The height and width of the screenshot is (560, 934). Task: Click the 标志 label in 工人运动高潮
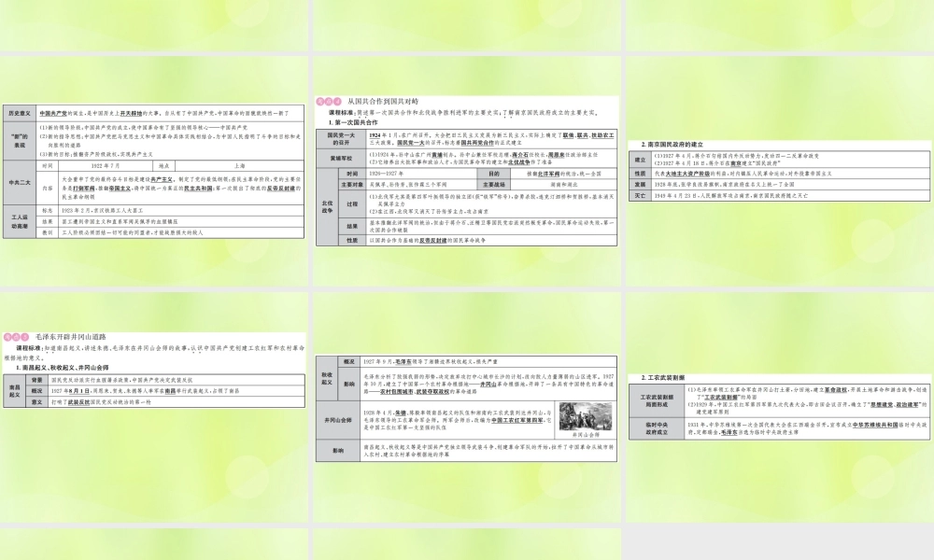pos(48,211)
